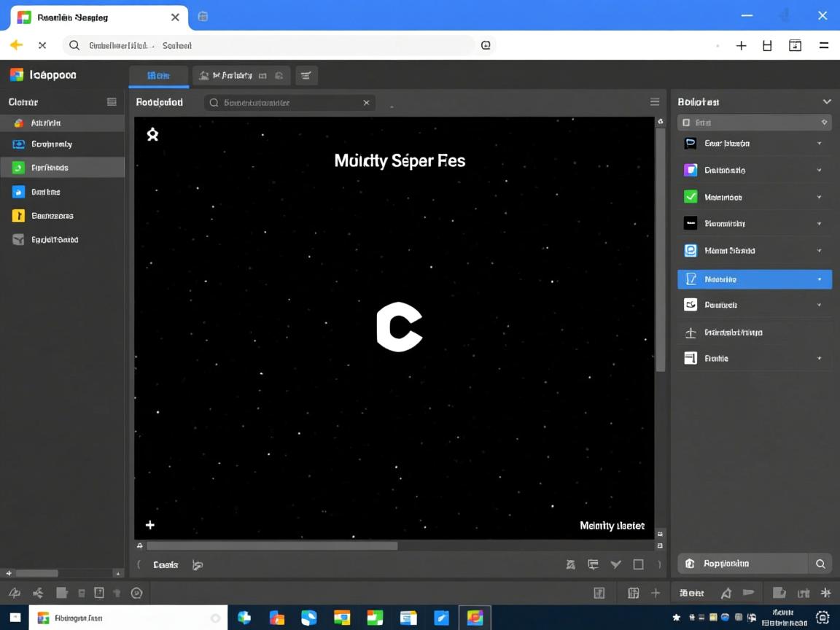The height and width of the screenshot is (630, 840).
Task: Click the plus icon at canvas bottom-left corner
Action: [150, 525]
